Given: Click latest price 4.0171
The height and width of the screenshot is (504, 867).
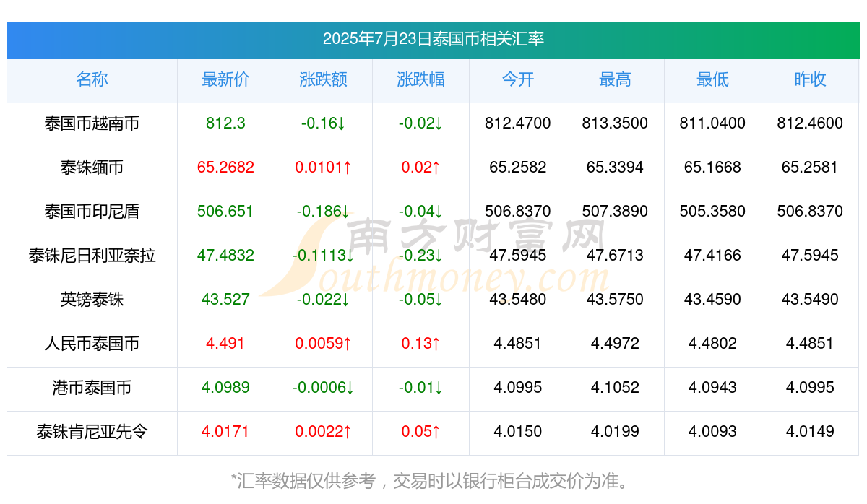Looking at the screenshot, I should (x=225, y=432).
